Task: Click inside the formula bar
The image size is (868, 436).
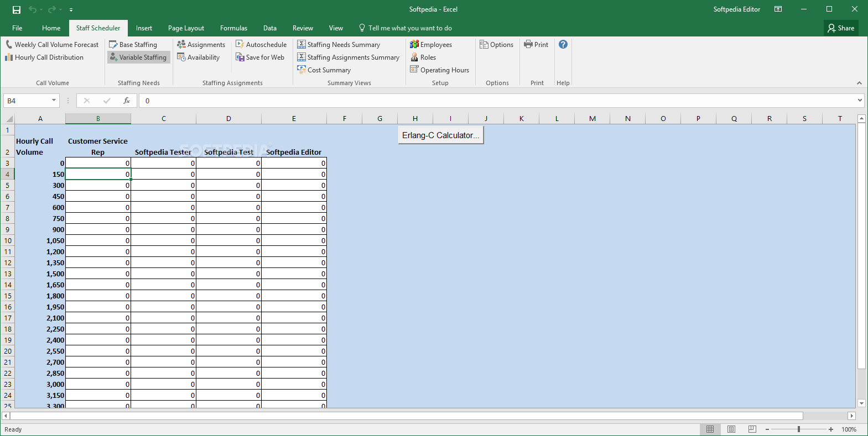Action: point(497,101)
